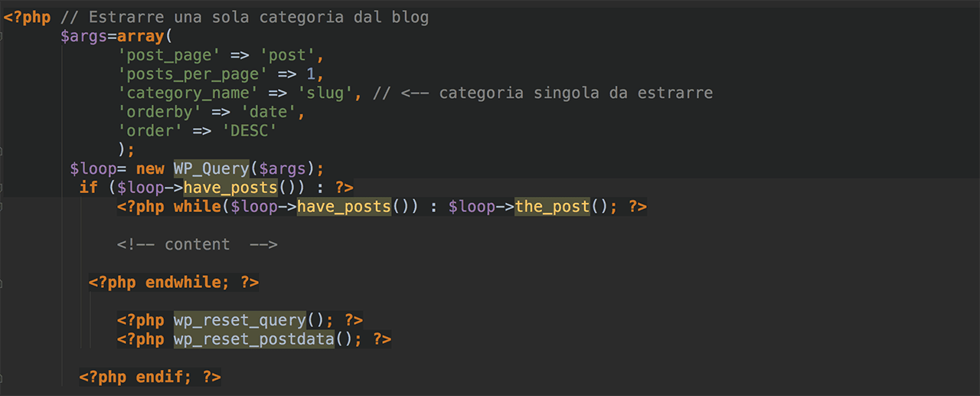980x396 pixels.
Task: Click the "new" keyword
Action: pos(150,169)
